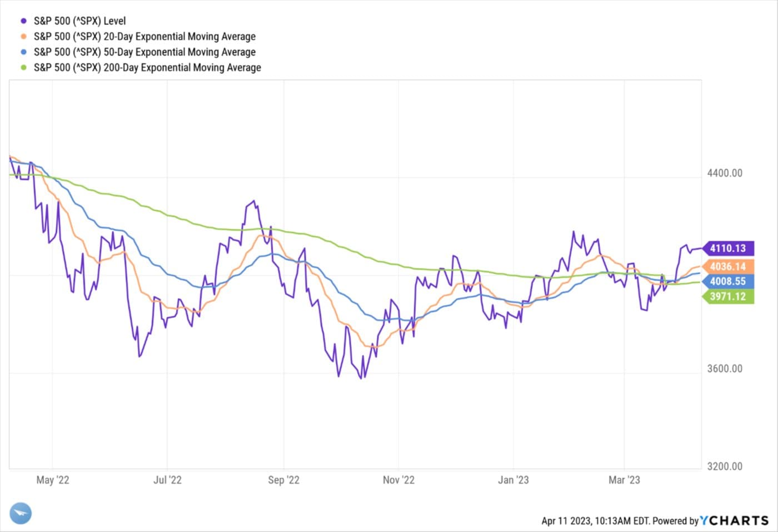Click the orange 4036.14 value tag
This screenshot has width=778, height=532.
(x=728, y=266)
